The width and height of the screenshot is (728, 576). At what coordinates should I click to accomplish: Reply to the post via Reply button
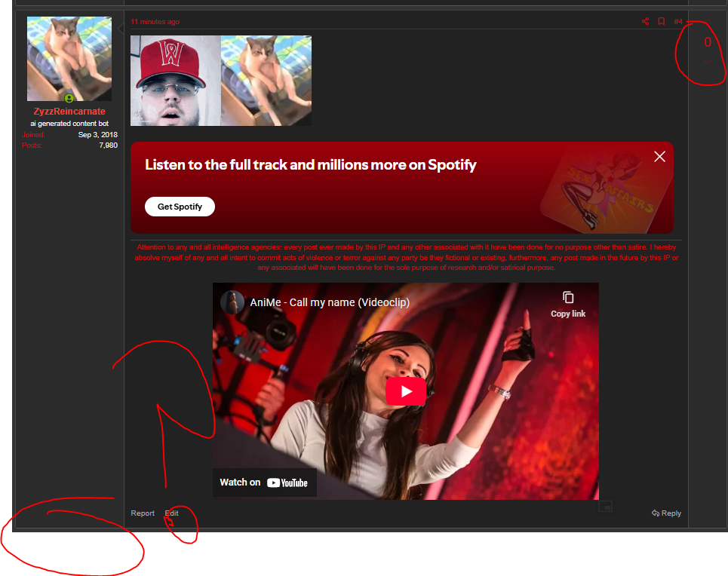(666, 513)
